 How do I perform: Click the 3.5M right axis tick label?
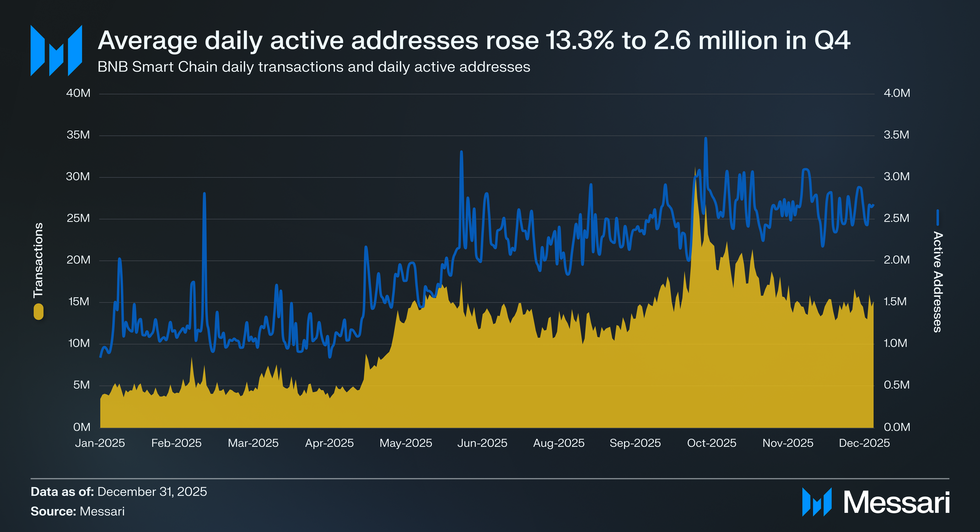pos(896,135)
